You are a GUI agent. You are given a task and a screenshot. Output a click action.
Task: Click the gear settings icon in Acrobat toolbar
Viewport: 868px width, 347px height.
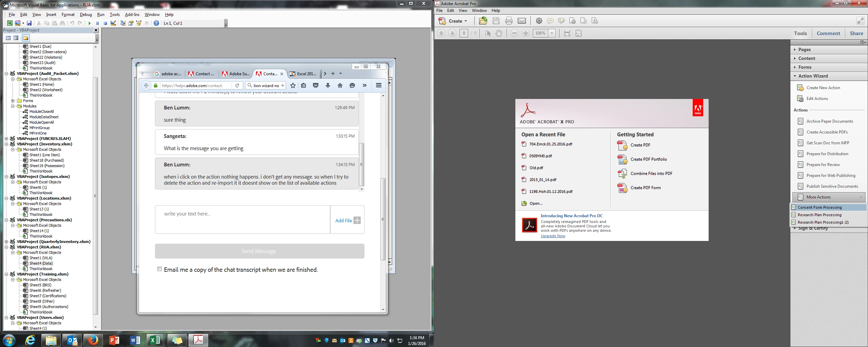tap(539, 21)
